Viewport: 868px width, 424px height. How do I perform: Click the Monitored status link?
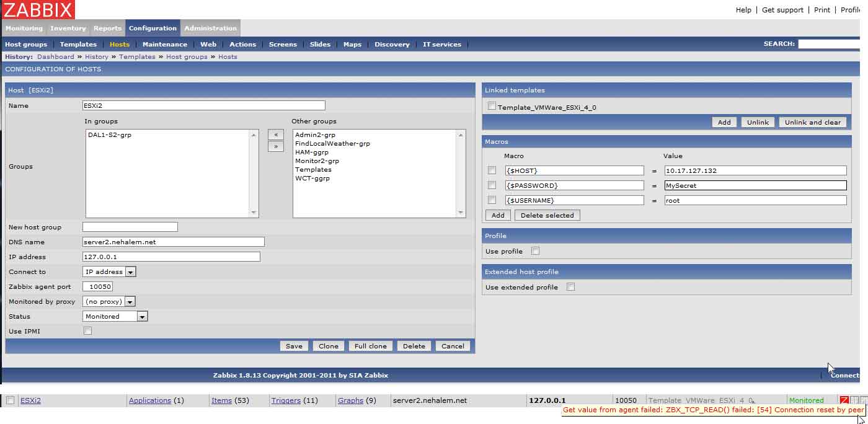click(x=806, y=400)
